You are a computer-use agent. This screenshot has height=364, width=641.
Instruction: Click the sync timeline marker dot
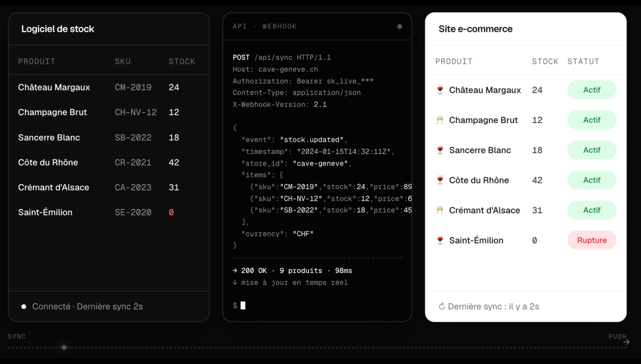point(64,347)
